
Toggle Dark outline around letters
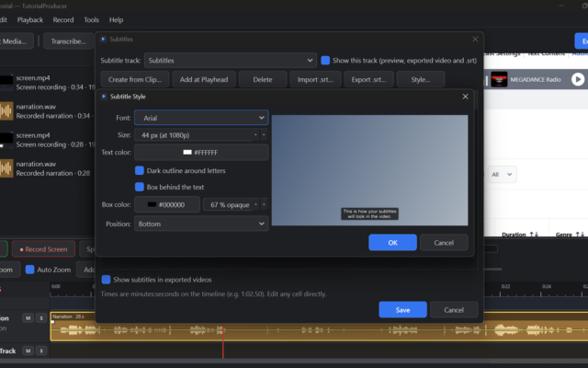click(140, 170)
